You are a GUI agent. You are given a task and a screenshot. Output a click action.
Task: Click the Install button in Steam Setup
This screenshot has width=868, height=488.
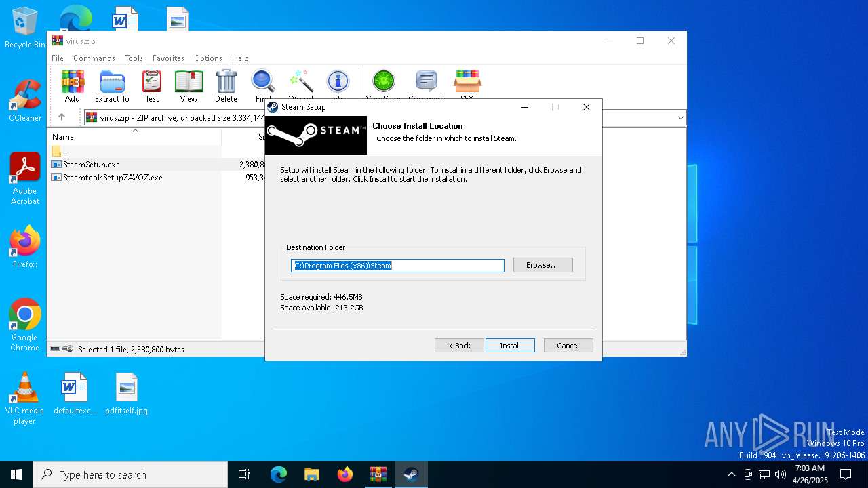[510, 346]
